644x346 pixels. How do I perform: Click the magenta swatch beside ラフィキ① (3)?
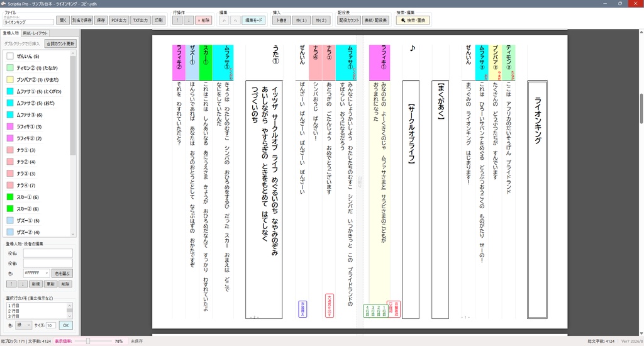[10, 126]
